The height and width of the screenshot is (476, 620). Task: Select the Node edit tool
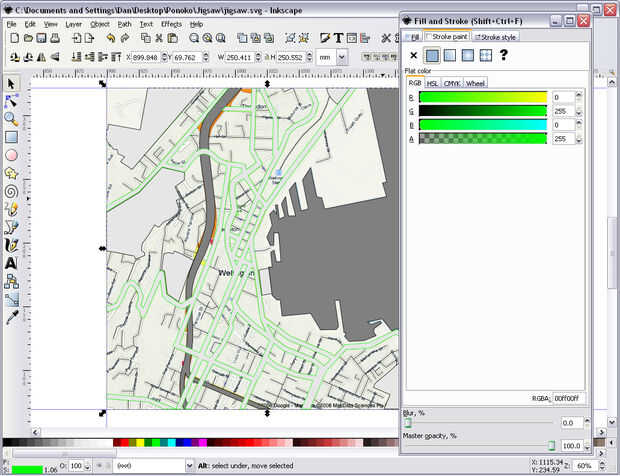(x=12, y=100)
